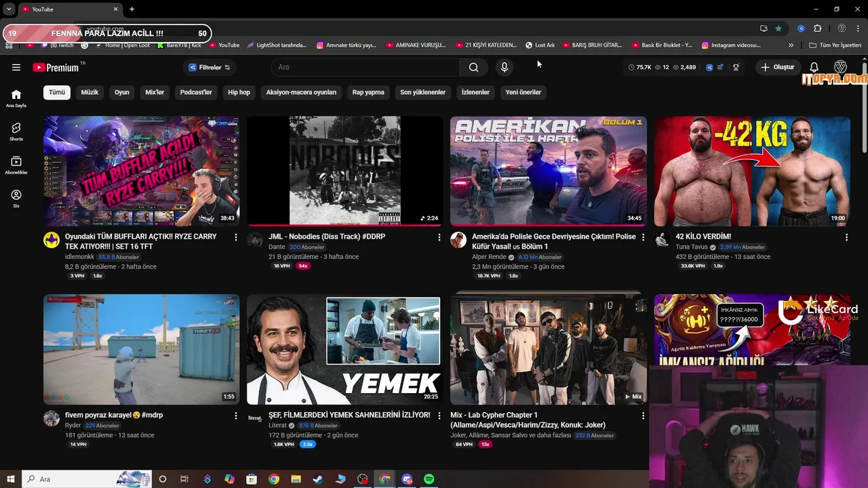This screenshot has width=868, height=488.
Task: Open Task View on the taskbar
Action: pos(184,479)
